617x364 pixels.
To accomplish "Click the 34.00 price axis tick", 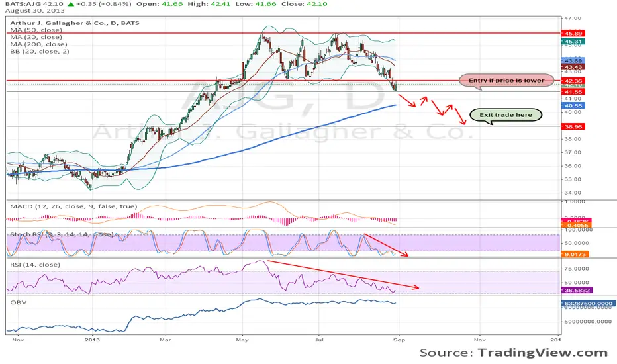I will [573, 193].
